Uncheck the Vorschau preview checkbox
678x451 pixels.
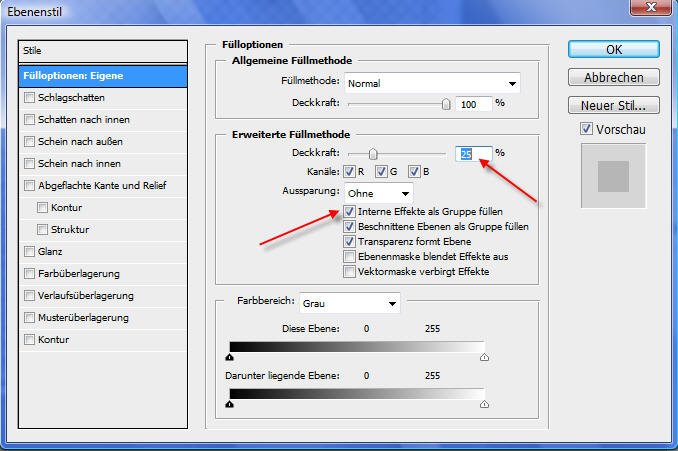click(587, 129)
